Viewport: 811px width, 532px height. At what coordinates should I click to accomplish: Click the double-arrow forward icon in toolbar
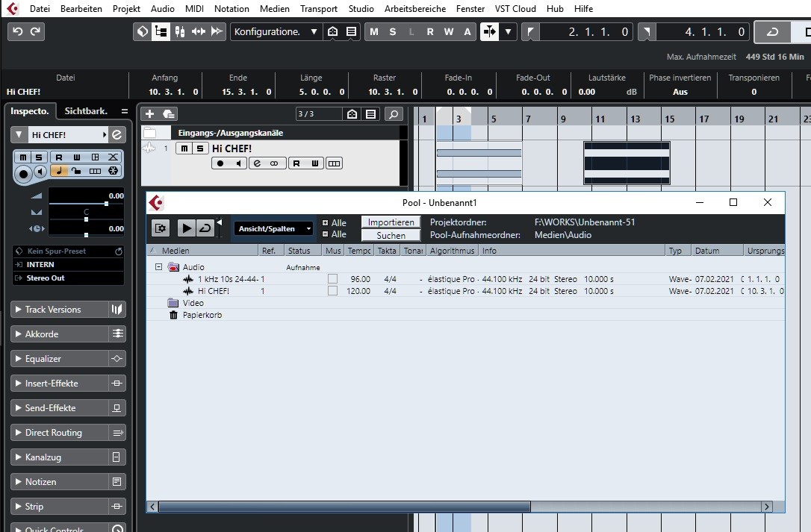[217, 31]
